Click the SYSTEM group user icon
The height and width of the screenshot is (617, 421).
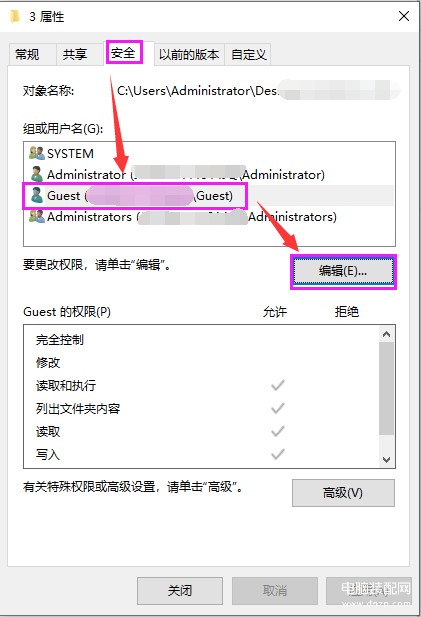point(37,153)
